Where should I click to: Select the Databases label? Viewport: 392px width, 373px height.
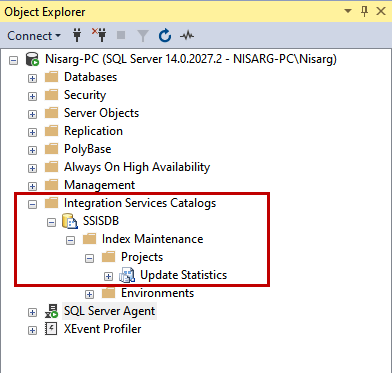(90, 77)
